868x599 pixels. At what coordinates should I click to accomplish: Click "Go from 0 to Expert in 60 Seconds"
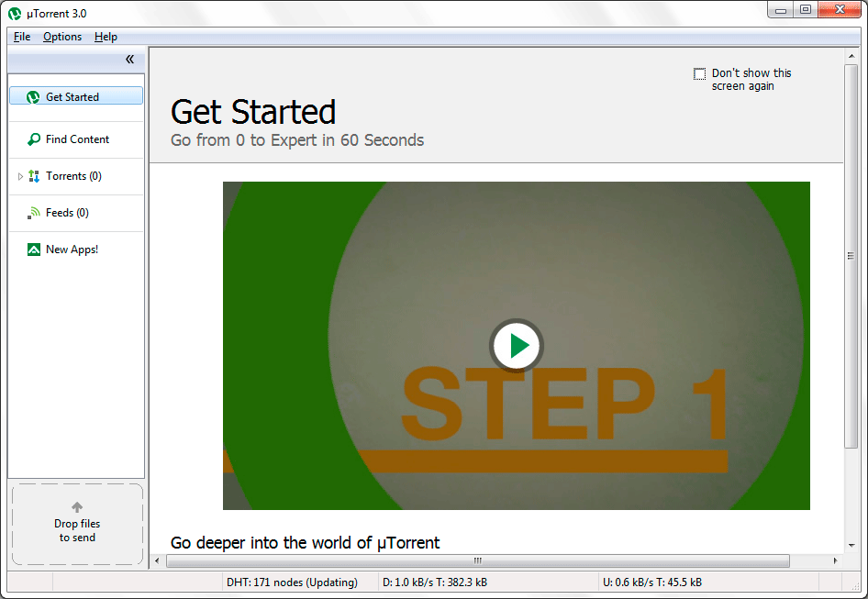pos(297,140)
